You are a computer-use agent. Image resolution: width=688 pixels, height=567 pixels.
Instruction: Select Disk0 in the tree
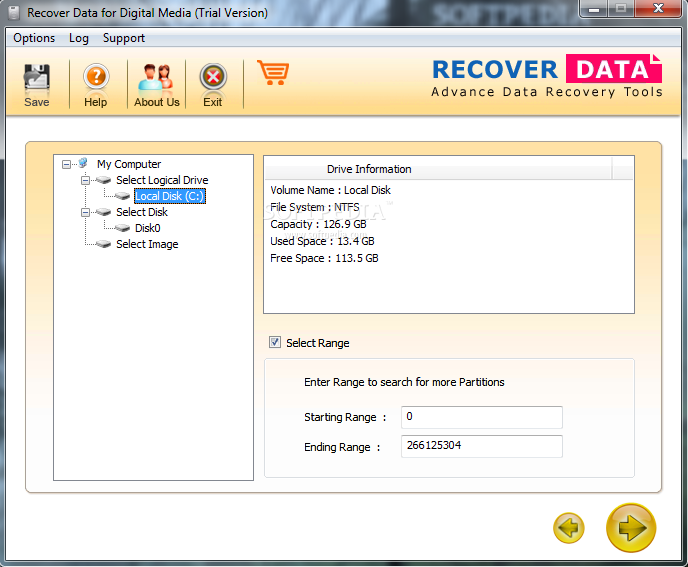(147, 228)
